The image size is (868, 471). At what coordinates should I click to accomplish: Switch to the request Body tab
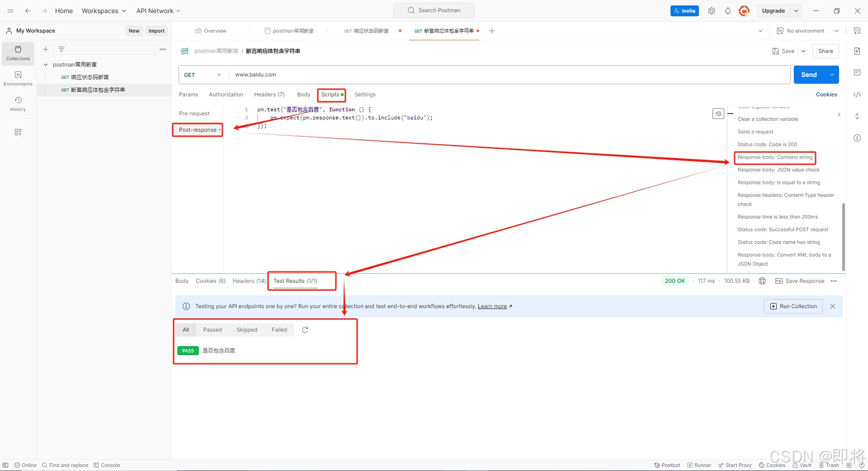(304, 95)
